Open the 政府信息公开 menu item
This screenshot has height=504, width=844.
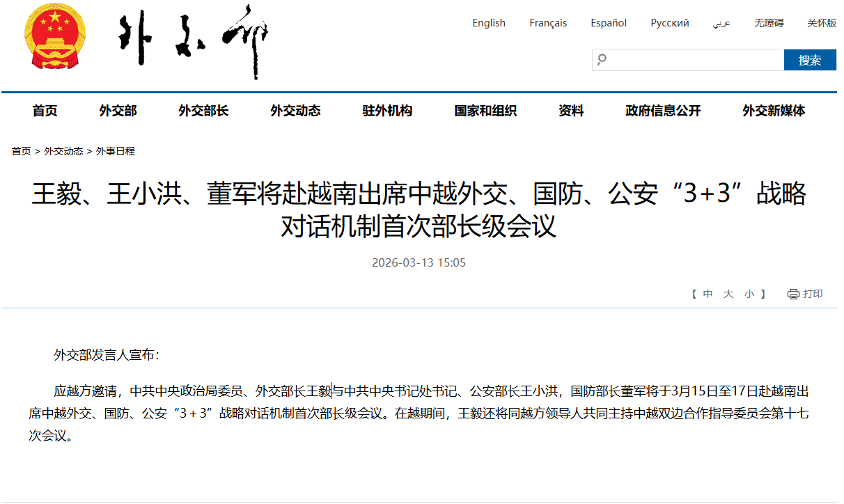click(x=663, y=111)
